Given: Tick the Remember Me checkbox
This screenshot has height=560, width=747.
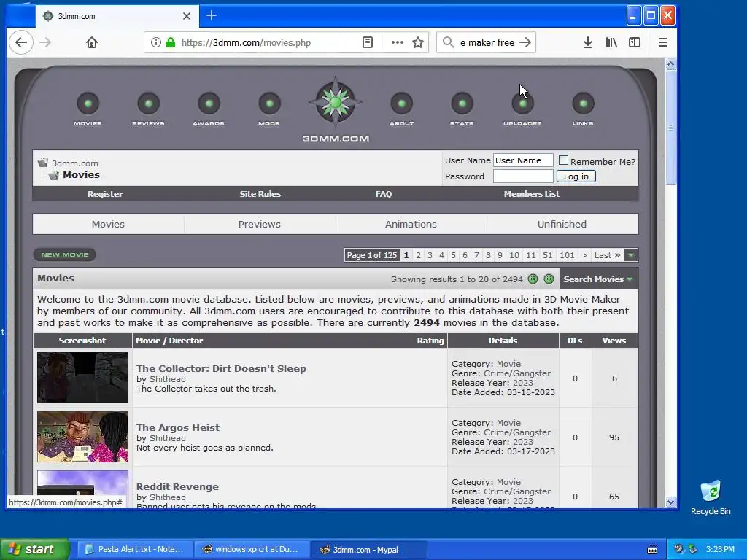Looking at the screenshot, I should pyautogui.click(x=564, y=160).
